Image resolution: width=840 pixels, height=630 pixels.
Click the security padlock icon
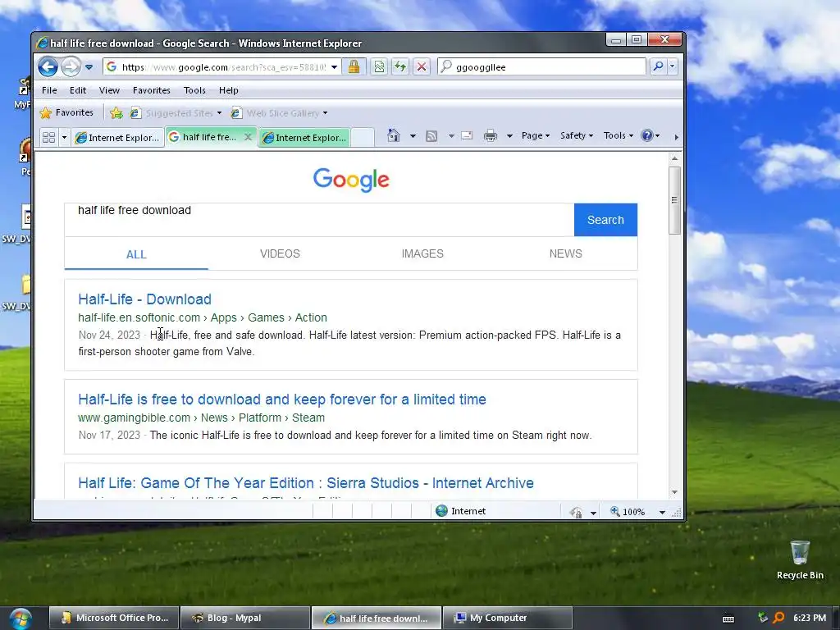pos(354,67)
